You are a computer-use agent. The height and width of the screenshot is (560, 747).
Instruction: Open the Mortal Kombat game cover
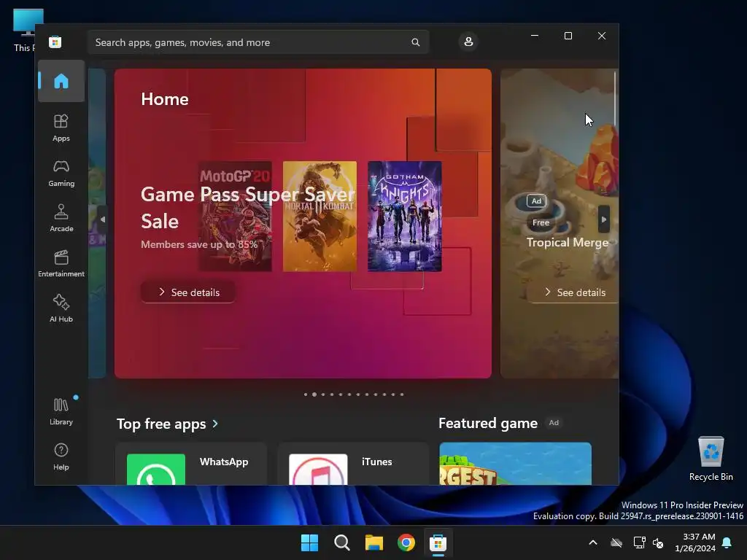click(320, 216)
